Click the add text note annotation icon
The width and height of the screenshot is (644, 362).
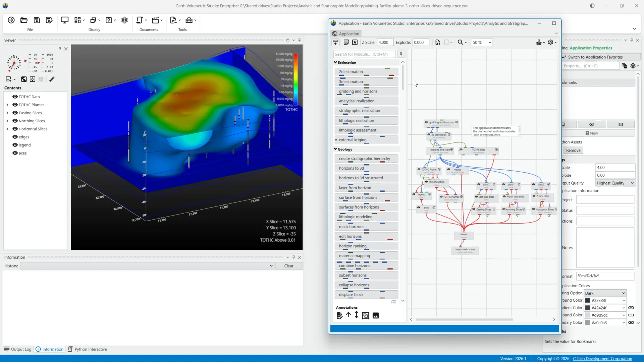[339, 315]
